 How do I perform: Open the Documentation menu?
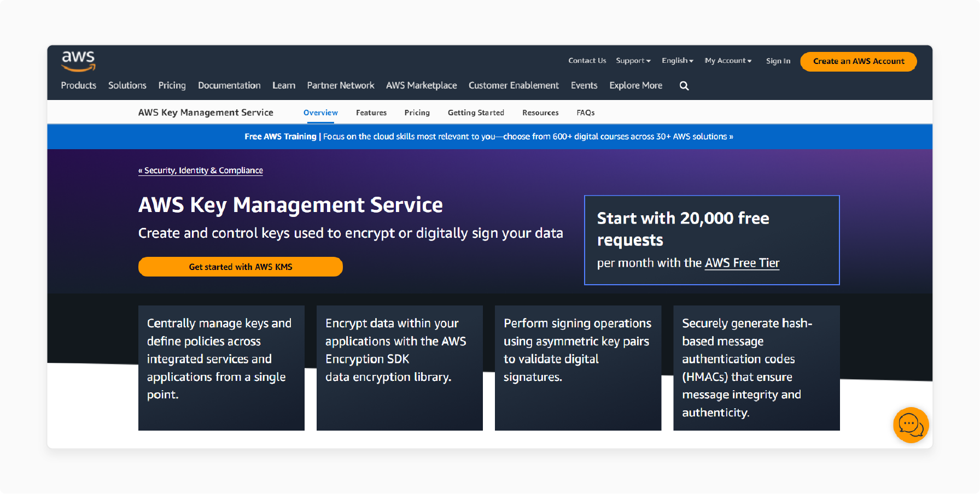pos(229,85)
